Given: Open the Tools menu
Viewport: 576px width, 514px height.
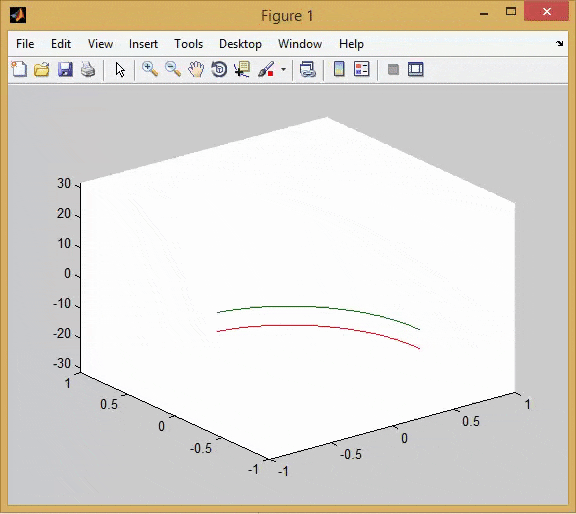Looking at the screenshot, I should 188,44.
